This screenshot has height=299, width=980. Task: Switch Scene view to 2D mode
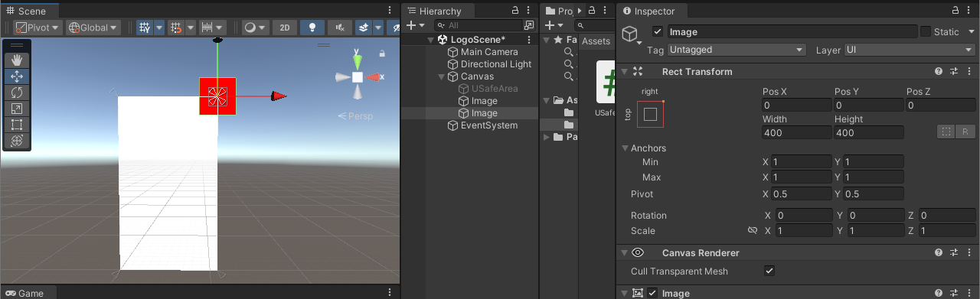[x=285, y=28]
